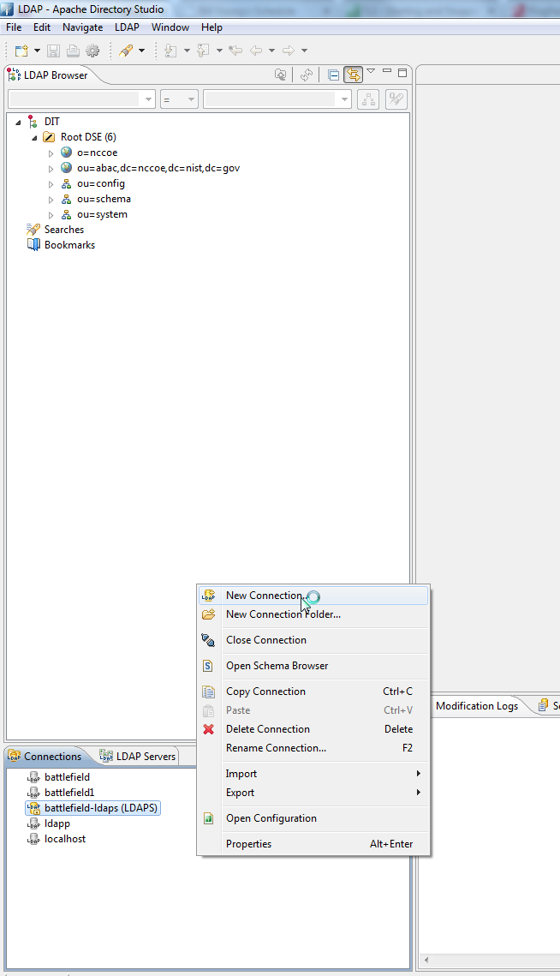Viewport: 560px width, 976px height.
Task: Click the Print toolbar icon
Action: [73, 51]
